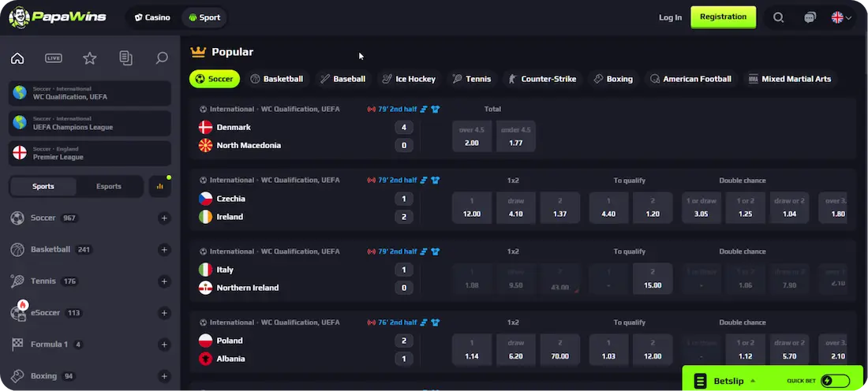The height and width of the screenshot is (391, 868).
Task: Open the Favorites star icon
Action: click(90, 58)
